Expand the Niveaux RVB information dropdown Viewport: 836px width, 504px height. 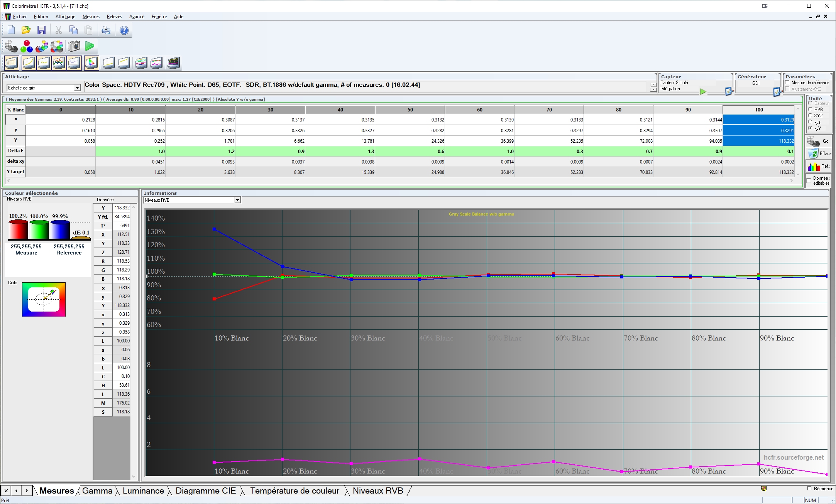pyautogui.click(x=237, y=200)
